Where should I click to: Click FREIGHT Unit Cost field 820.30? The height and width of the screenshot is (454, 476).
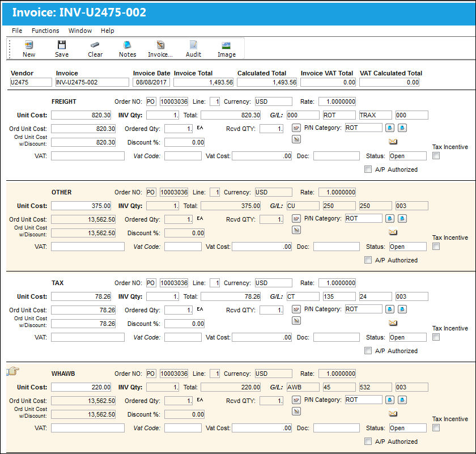tap(81, 115)
